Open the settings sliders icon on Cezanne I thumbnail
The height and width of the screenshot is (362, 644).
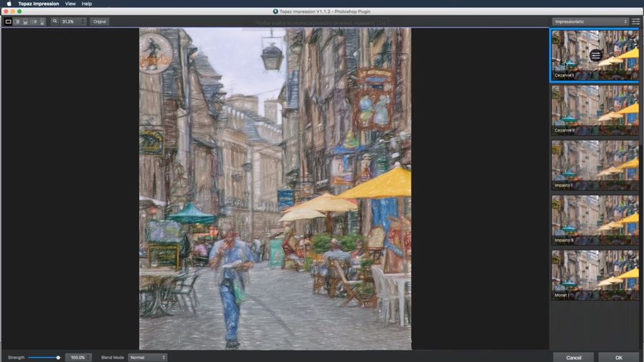click(595, 55)
